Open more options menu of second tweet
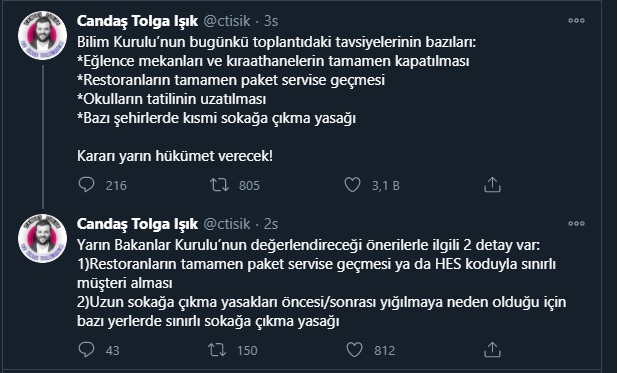619x373 pixels. pos(576,223)
